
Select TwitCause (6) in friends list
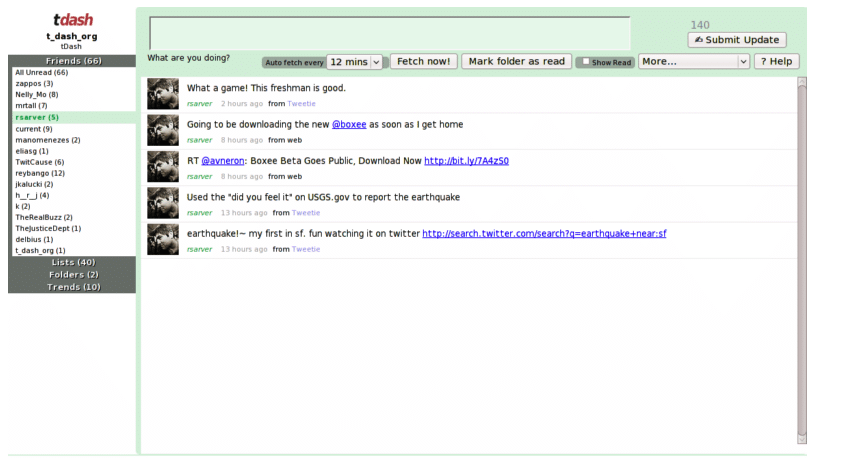pyautogui.click(x=40, y=162)
